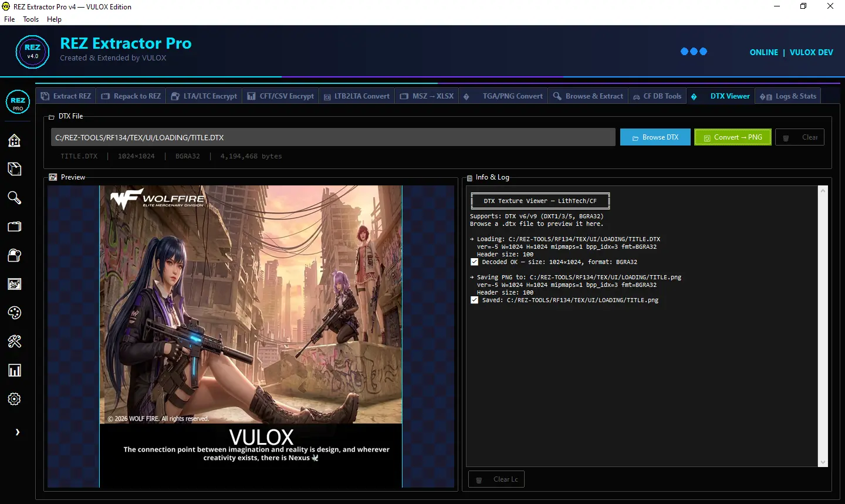Viewport: 845px width, 504px height.
Task: Click the REZ v4.0 logo in the header
Action: click(x=33, y=52)
